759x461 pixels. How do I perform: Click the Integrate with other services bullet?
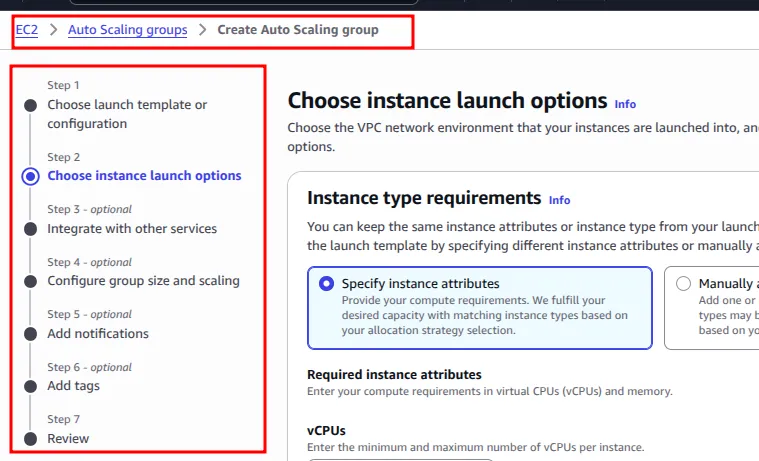(30, 229)
